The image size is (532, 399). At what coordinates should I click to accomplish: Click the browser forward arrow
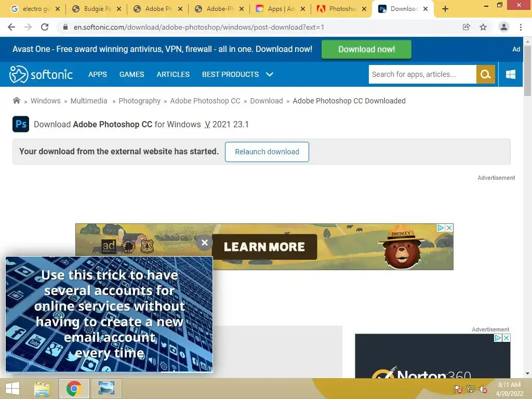coord(28,27)
